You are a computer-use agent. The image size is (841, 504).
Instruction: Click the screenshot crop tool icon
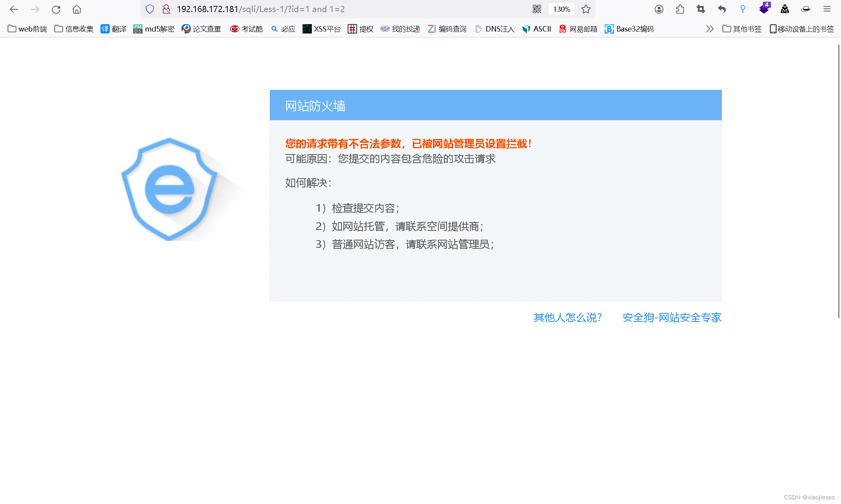click(x=701, y=9)
